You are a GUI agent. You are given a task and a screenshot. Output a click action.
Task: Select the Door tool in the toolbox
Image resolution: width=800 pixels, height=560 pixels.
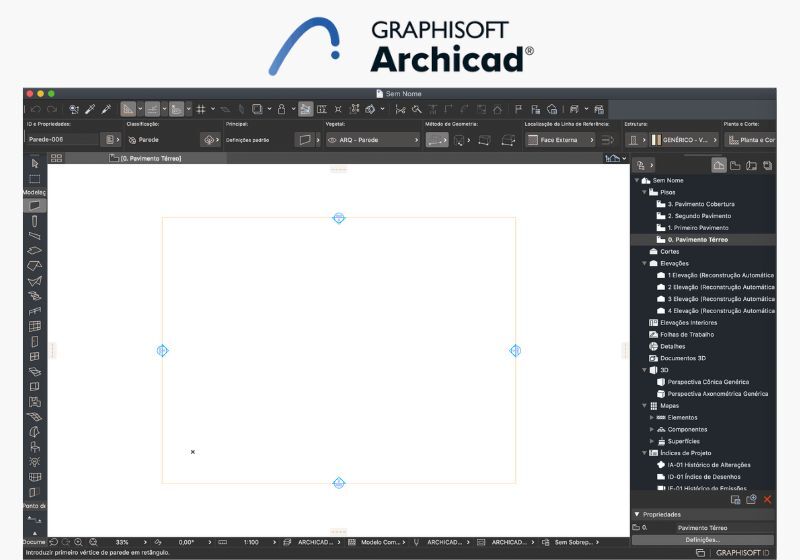(35, 341)
